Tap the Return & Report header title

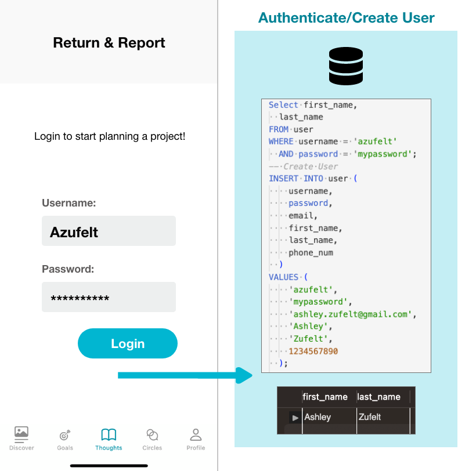pos(109,43)
